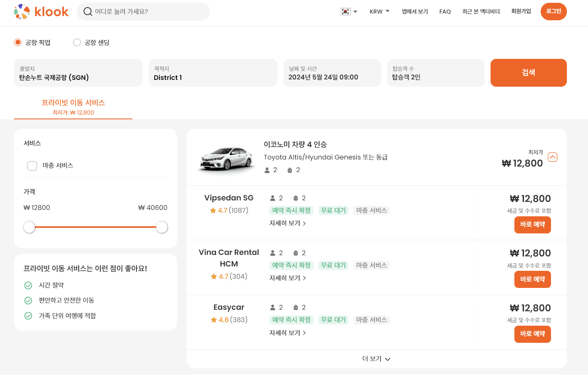588x375 pixels.
Task: Collapse the economy car section arrow
Action: point(552,157)
